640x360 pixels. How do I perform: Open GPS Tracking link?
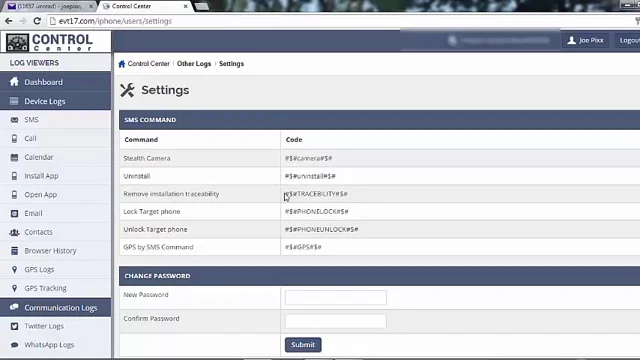45,288
